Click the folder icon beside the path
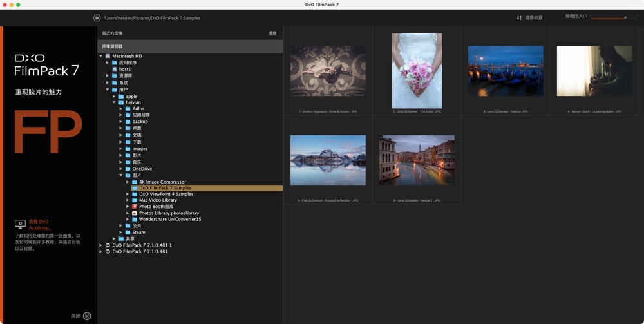644x324 pixels. coord(97,18)
